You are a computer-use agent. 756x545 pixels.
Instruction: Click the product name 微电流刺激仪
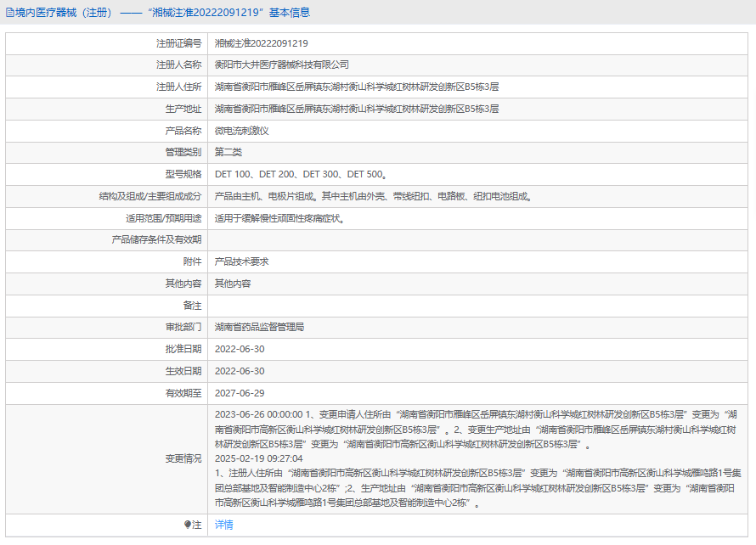tap(241, 131)
